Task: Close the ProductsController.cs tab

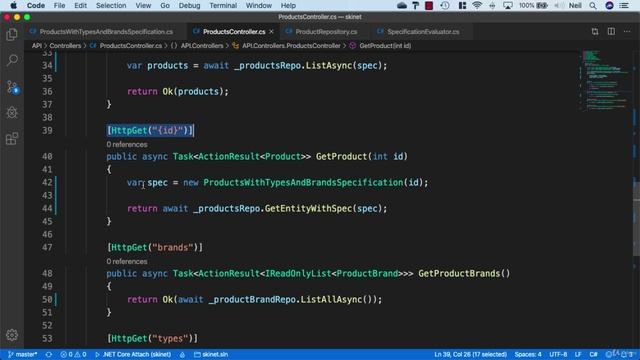Action: [x=271, y=31]
